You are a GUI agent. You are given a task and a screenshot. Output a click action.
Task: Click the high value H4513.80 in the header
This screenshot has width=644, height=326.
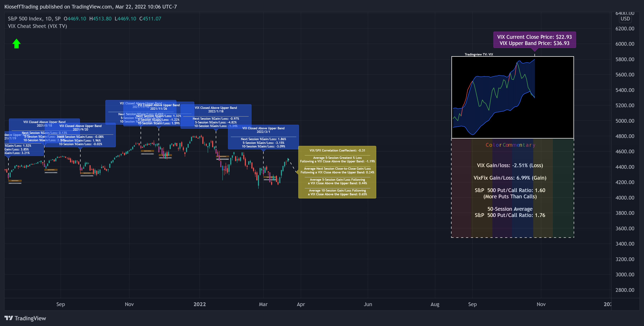(x=100, y=19)
